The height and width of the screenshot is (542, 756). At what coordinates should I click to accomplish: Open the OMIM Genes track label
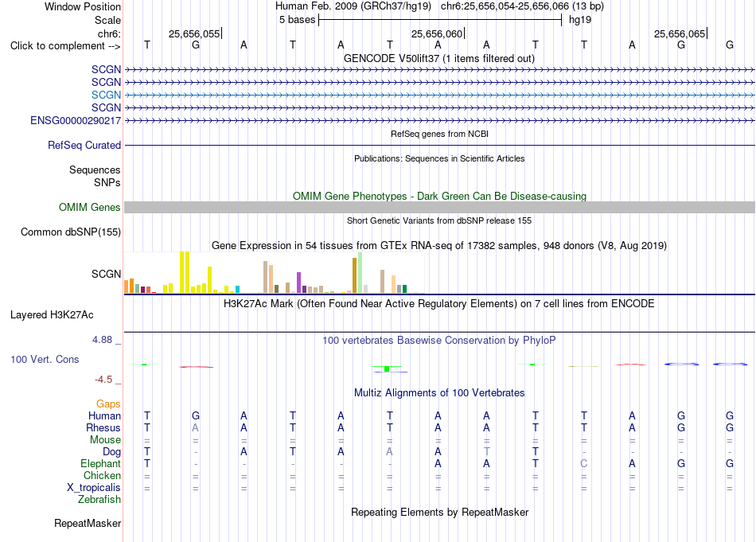pos(90,208)
